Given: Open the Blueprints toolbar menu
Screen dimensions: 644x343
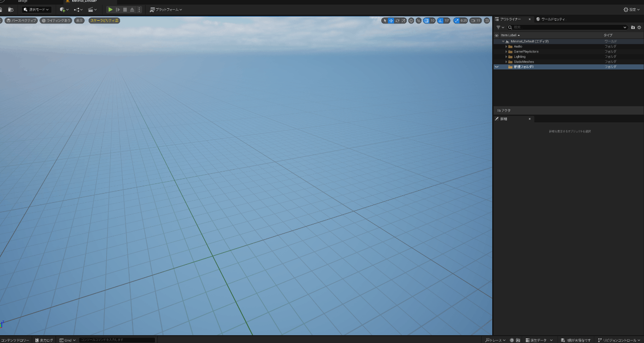Looking at the screenshot, I should 78,9.
